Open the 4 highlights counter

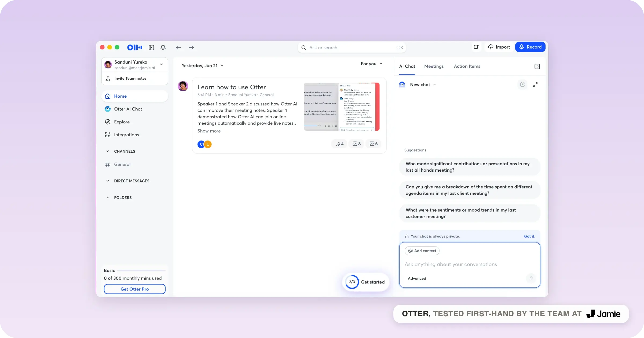(x=339, y=144)
